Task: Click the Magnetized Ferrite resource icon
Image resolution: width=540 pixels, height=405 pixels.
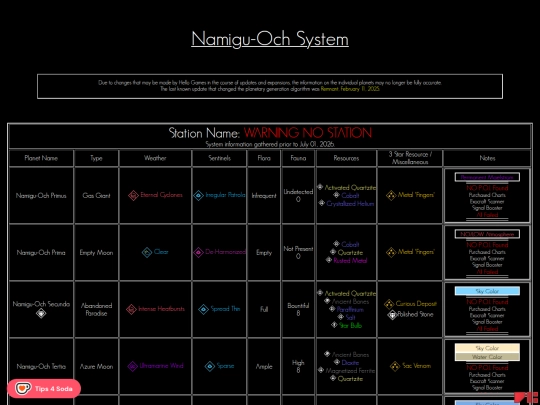Action: (321, 370)
